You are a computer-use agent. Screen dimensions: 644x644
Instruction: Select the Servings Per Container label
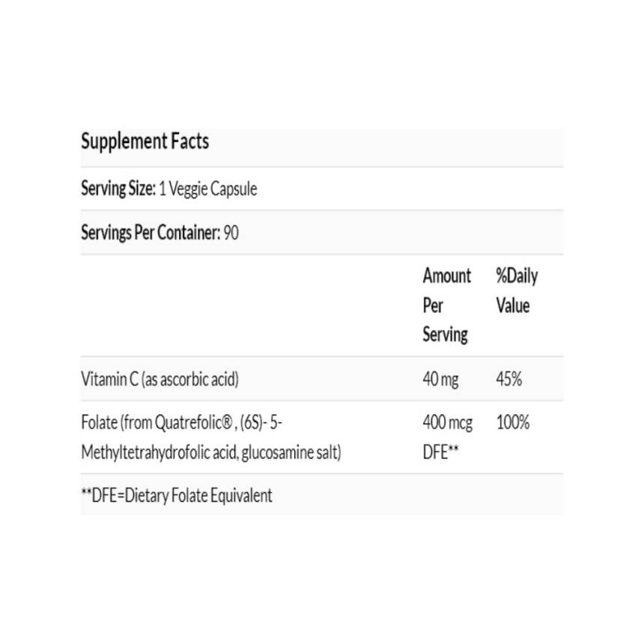tap(150, 232)
